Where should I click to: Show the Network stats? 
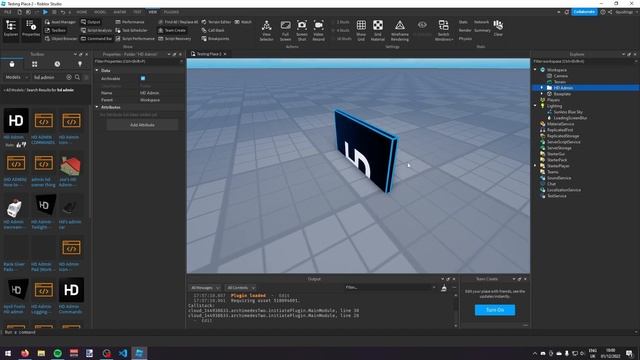(482, 22)
